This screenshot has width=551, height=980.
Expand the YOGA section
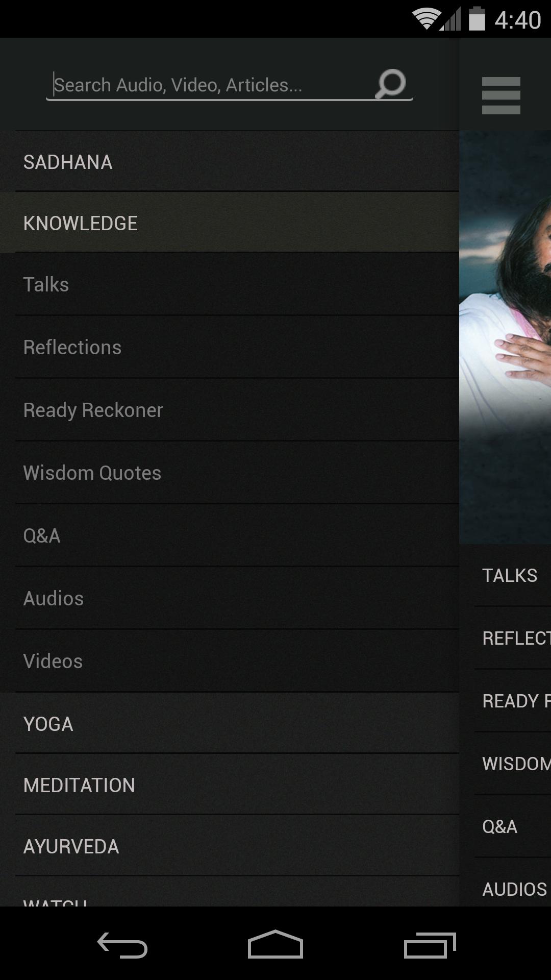click(x=230, y=723)
